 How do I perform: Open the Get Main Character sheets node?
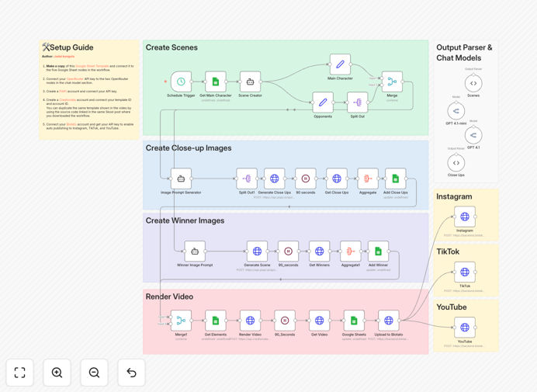tap(216, 82)
